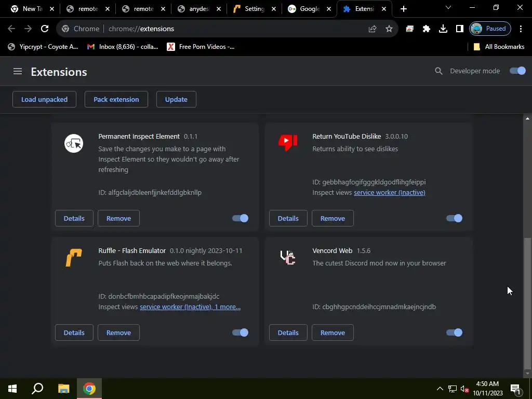Open the Gmail Inbox bookmark
Viewport: 532px width, 399px height.
click(123, 47)
